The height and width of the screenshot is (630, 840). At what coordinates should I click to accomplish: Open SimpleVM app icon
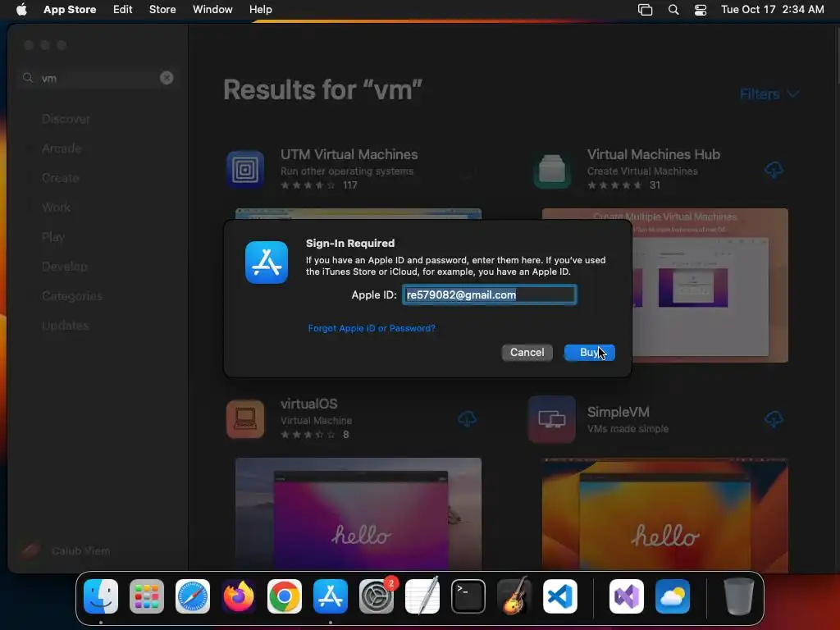[552, 419]
